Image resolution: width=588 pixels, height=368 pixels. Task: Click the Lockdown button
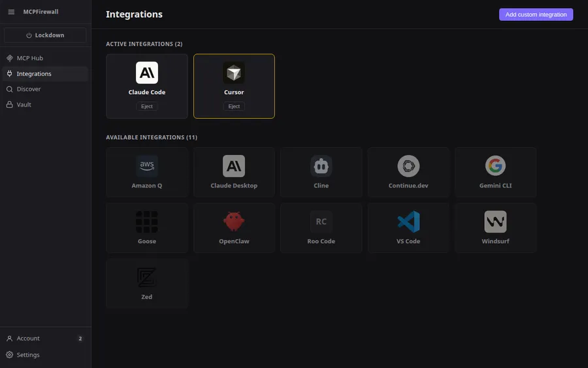(x=45, y=35)
